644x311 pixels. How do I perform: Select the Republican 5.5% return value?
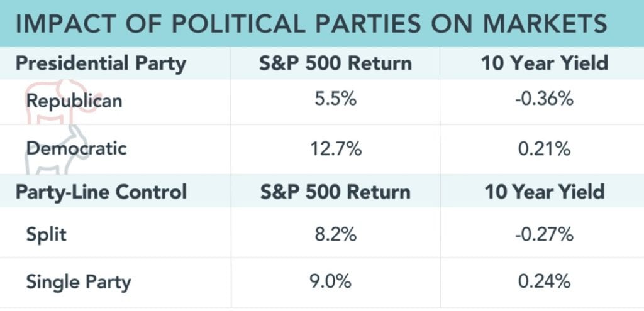[336, 100]
